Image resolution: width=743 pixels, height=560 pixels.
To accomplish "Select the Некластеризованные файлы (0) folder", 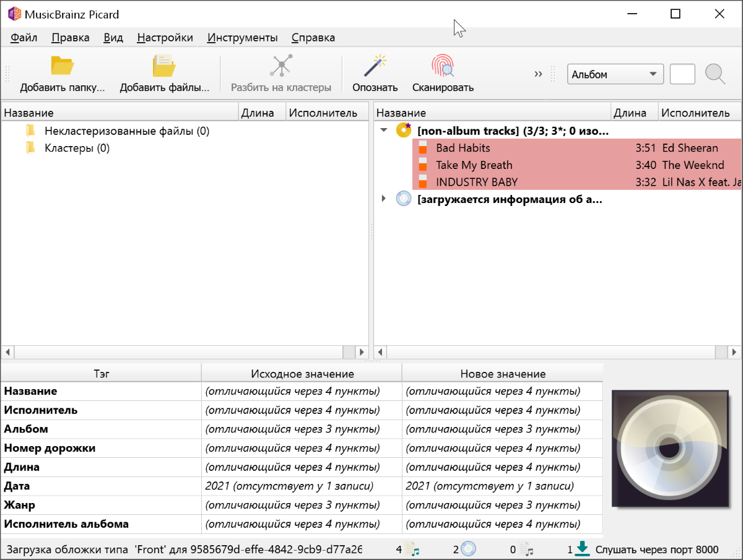I will [127, 131].
